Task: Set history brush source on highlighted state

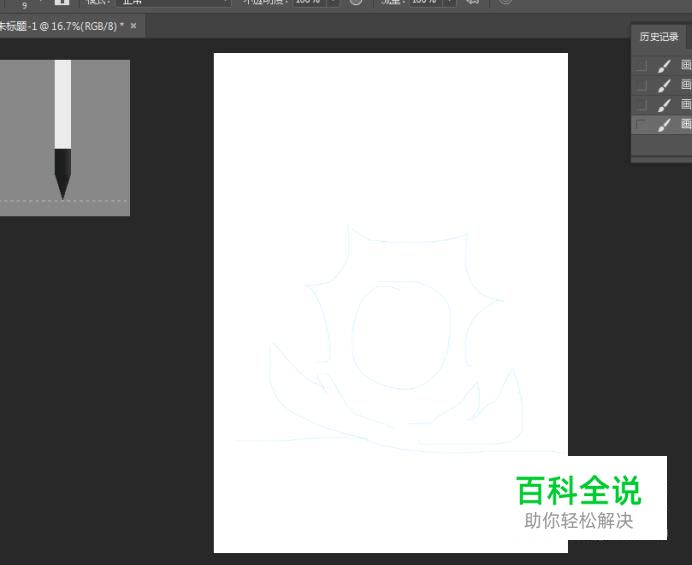Action: [x=641, y=124]
